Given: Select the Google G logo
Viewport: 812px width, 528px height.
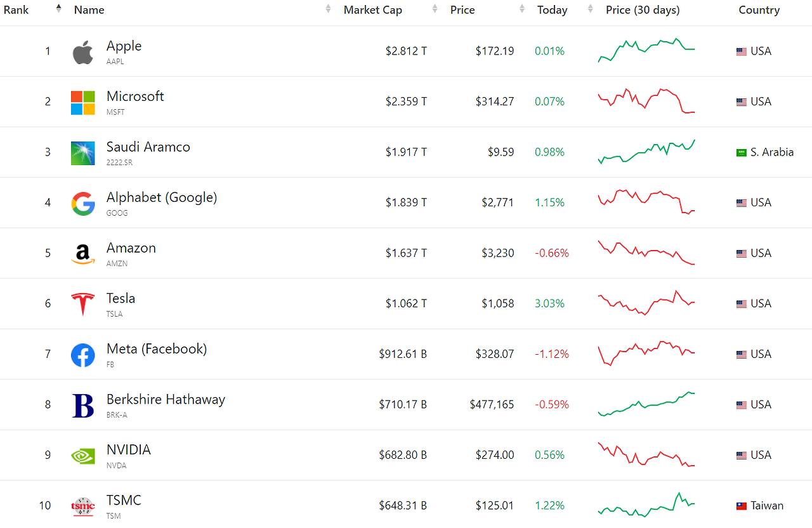Looking at the screenshot, I should pos(82,204).
